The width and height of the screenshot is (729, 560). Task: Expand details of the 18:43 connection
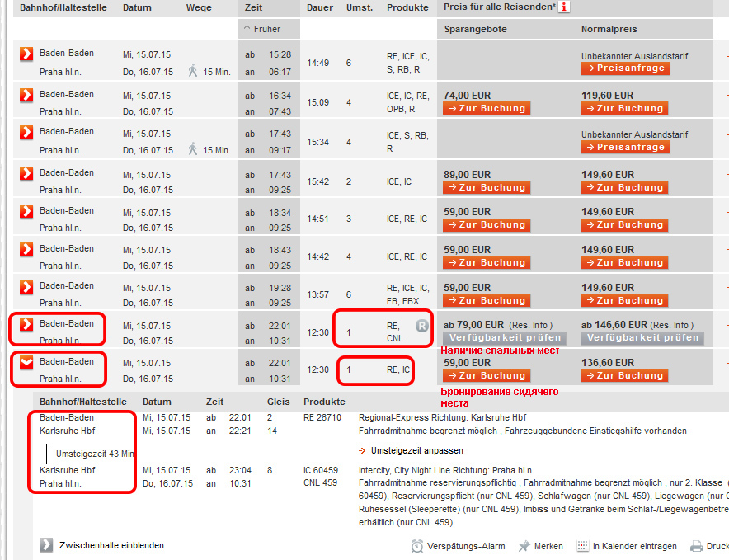point(26,249)
